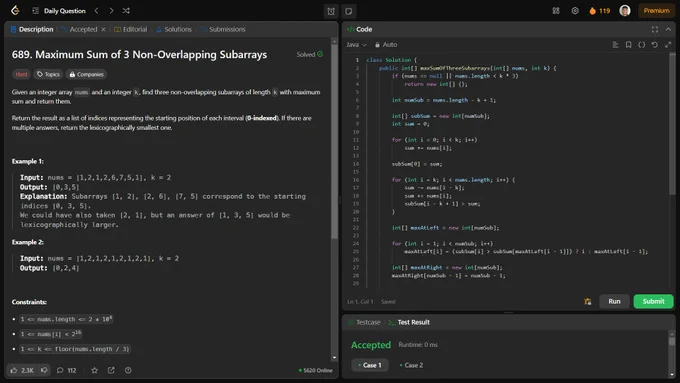Screen dimensions: 680x383
Task: Expand the locked Companies tag
Action: (x=87, y=74)
